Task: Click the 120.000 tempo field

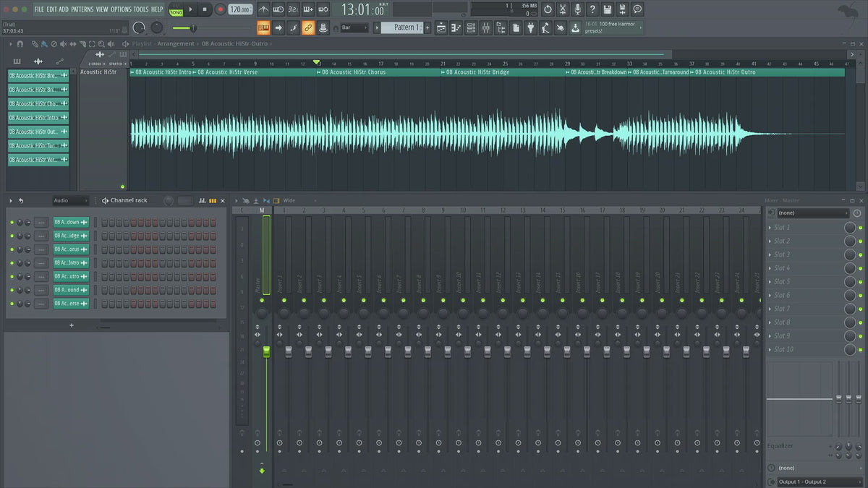Action: tap(240, 9)
